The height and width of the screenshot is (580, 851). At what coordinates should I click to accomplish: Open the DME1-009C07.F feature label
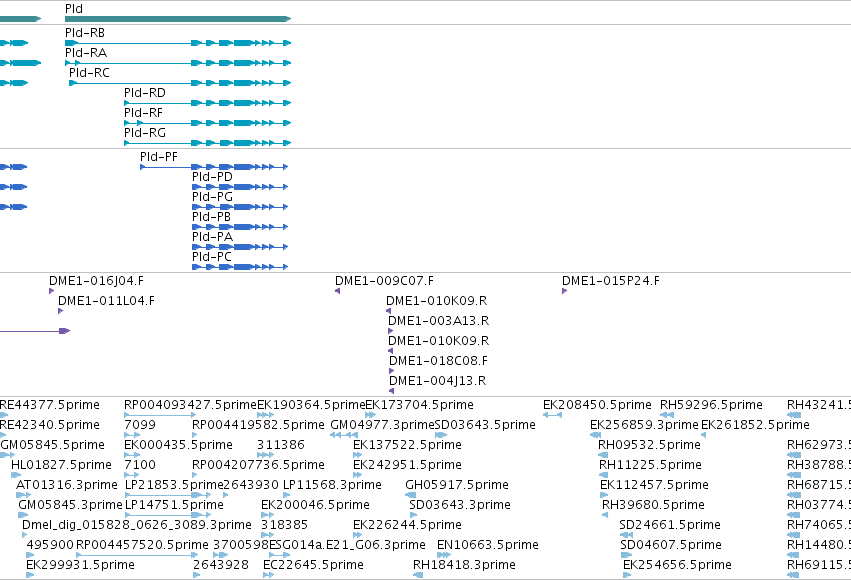[384, 281]
